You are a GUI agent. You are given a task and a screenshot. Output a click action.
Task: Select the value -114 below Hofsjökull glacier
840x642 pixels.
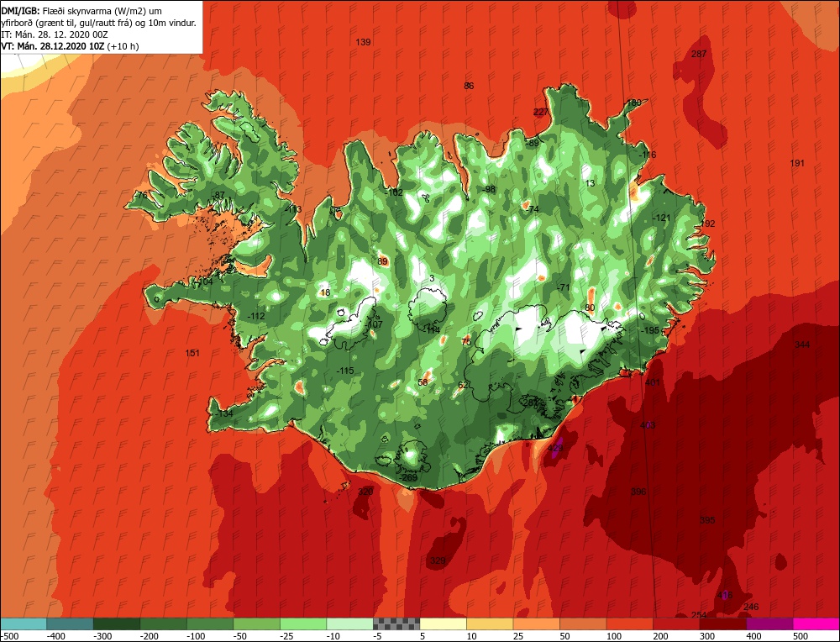point(431,330)
